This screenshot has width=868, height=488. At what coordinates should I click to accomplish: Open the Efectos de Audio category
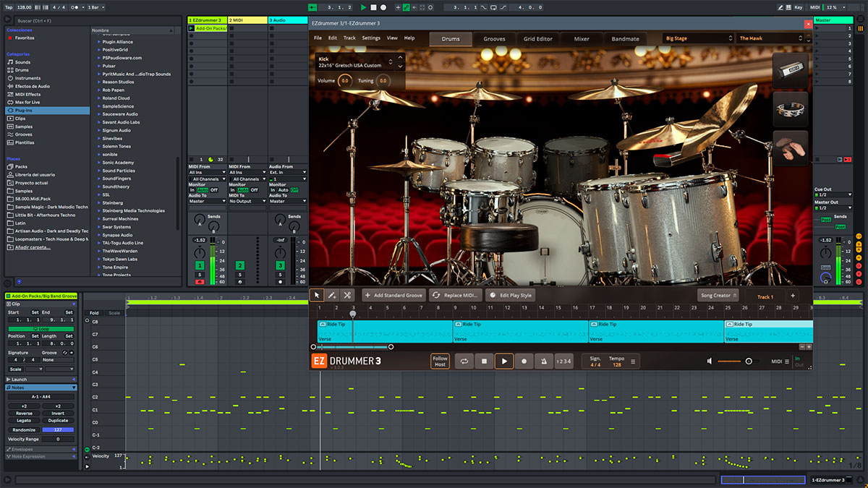click(x=33, y=86)
